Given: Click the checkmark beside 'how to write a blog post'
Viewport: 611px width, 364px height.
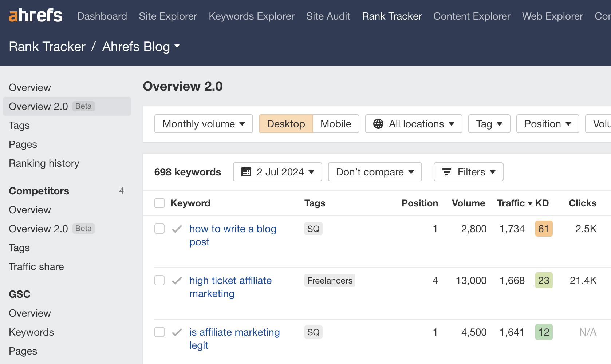Looking at the screenshot, I should coord(177,229).
